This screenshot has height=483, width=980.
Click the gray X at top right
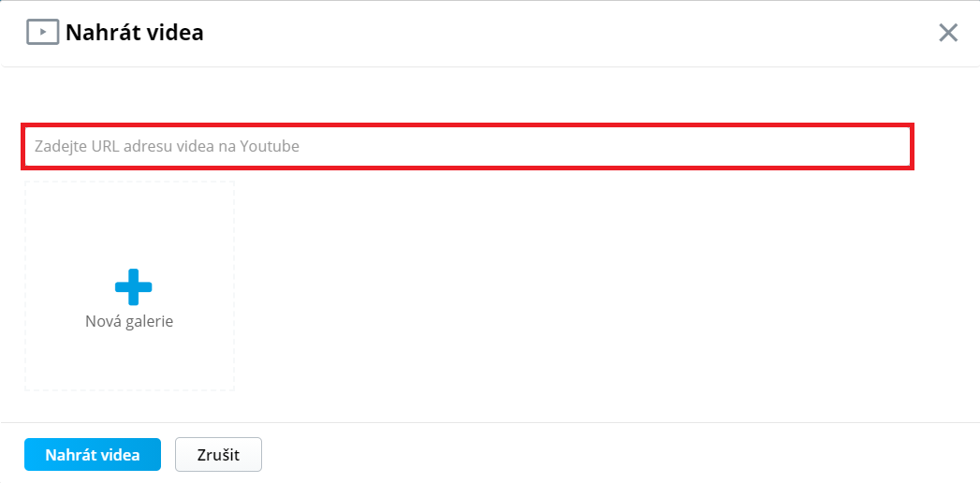coord(948,33)
